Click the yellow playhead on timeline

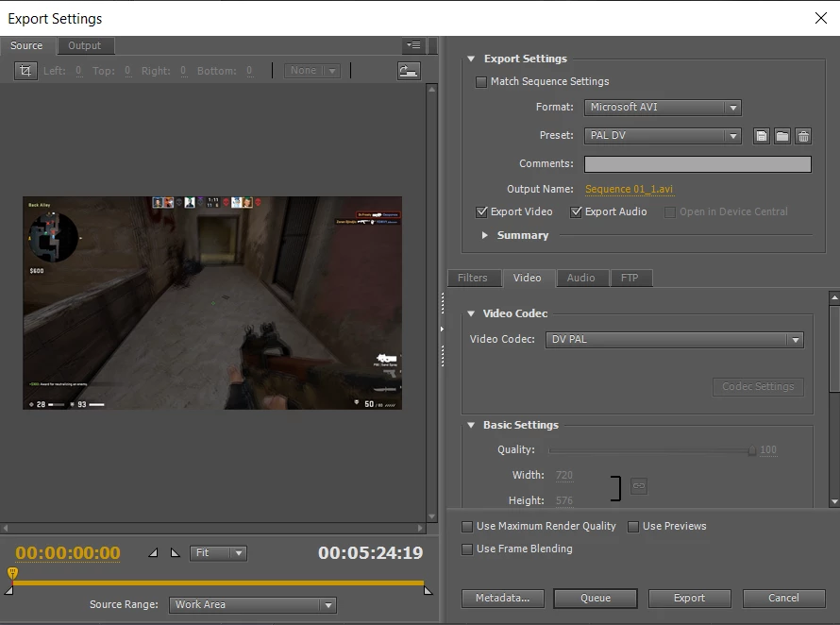pos(12,573)
